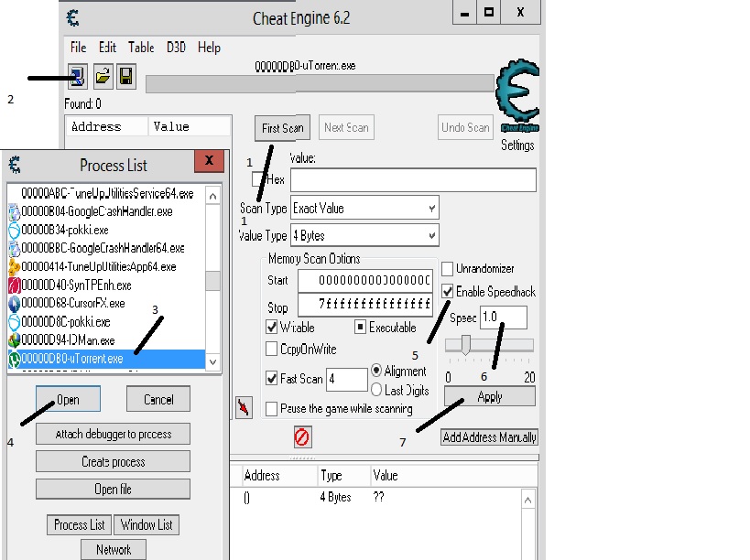The image size is (750, 560).
Task: Close the Process List dialog
Action: tap(209, 161)
